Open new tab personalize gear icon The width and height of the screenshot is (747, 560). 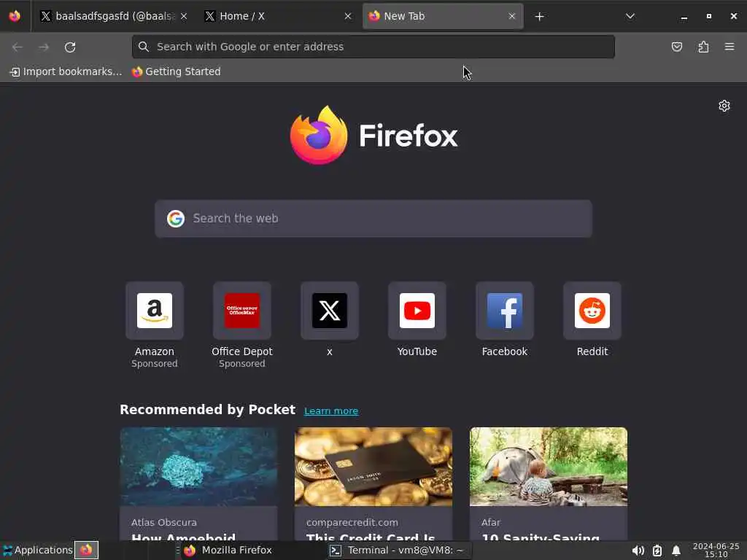coord(724,106)
